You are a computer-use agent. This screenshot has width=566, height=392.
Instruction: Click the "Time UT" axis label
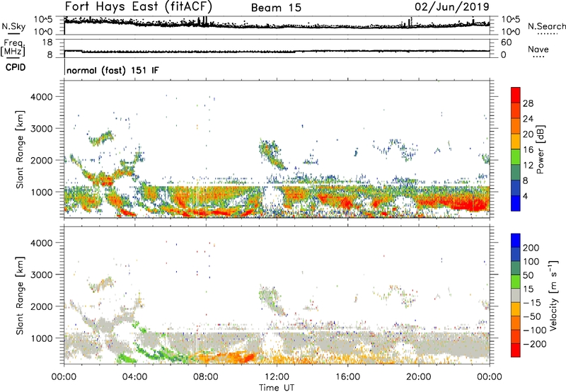(277, 388)
